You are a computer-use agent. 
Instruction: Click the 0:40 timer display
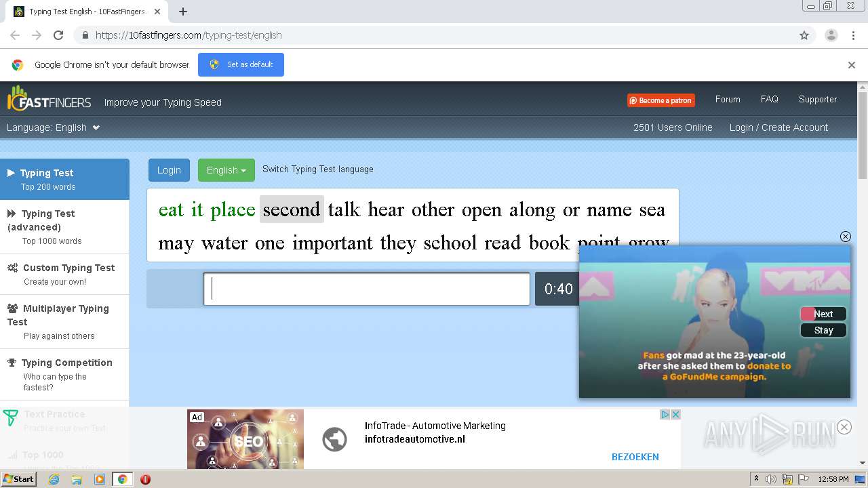click(x=558, y=289)
